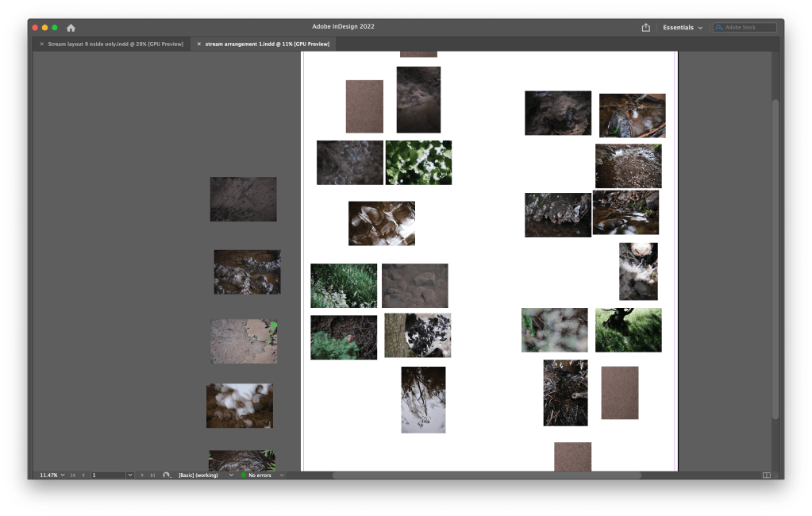The image size is (812, 516).
Task: Open the [Basic] (working) profile menu
Action: coord(231,476)
